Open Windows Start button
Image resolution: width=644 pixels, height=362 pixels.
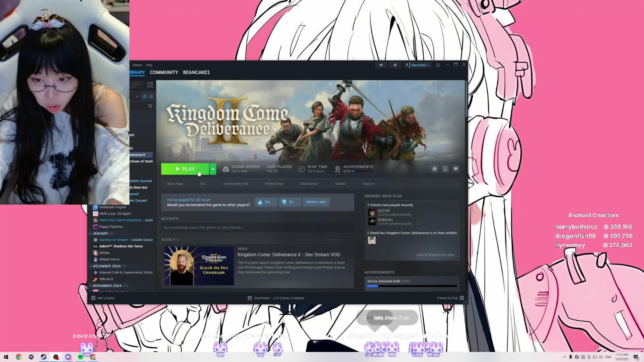pyautogui.click(x=6, y=357)
